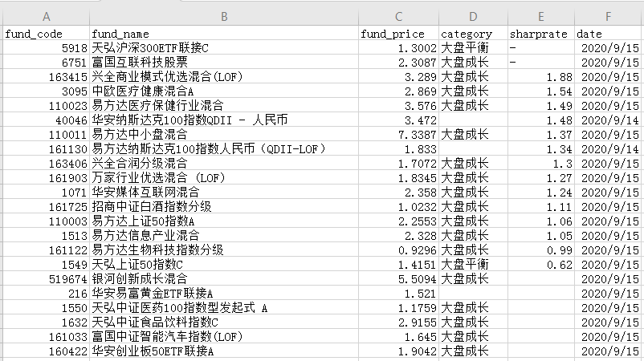Select fund code 161130 cell
644x361 pixels.
(x=46, y=148)
